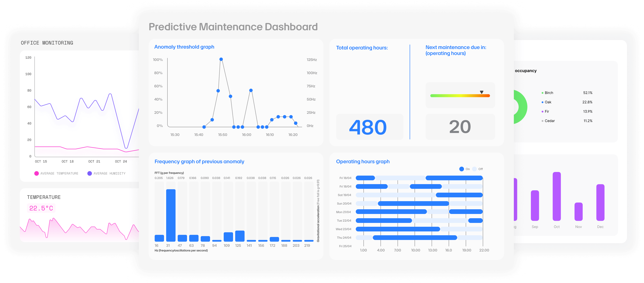
Task: Select the Fir legend entry
Action: click(547, 111)
